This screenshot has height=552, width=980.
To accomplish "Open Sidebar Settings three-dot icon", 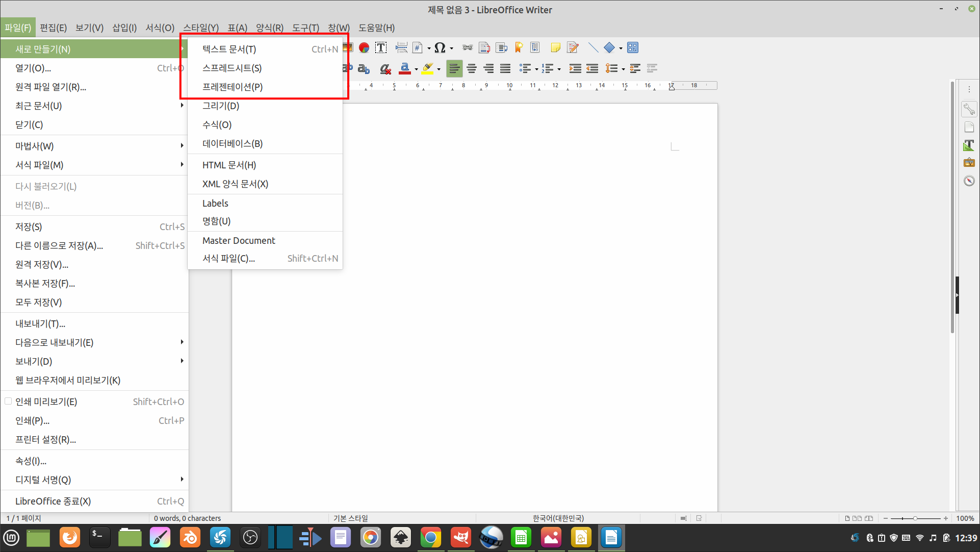I will 969,89.
